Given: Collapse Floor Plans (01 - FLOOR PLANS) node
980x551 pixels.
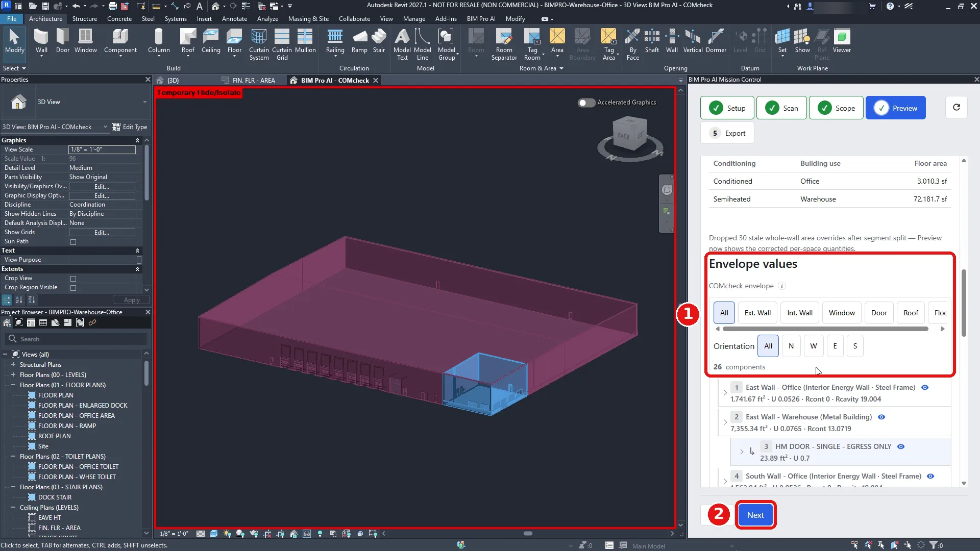Looking at the screenshot, I should [13, 385].
